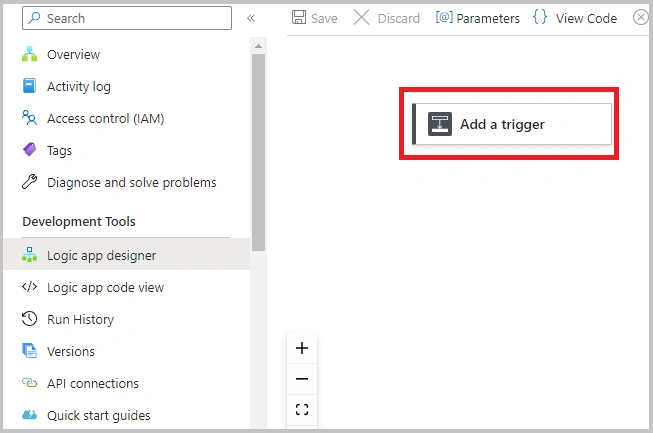Open API connections
The image size is (653, 433).
(x=93, y=383)
